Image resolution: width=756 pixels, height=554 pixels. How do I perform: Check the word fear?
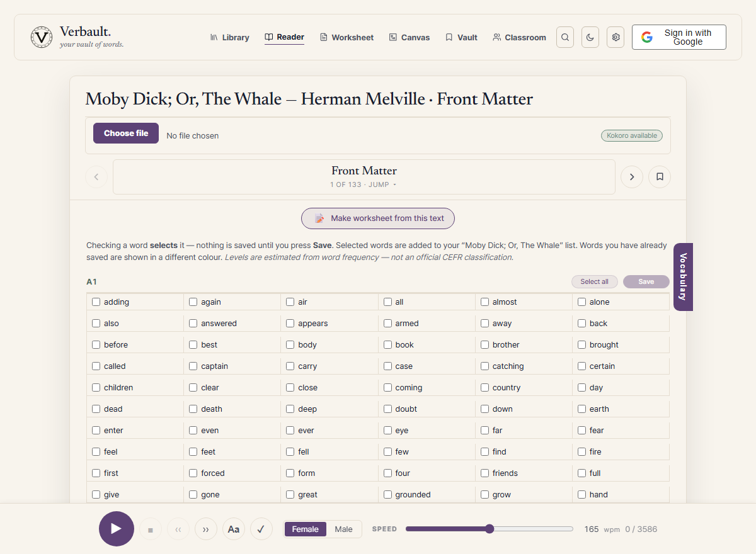tap(582, 431)
